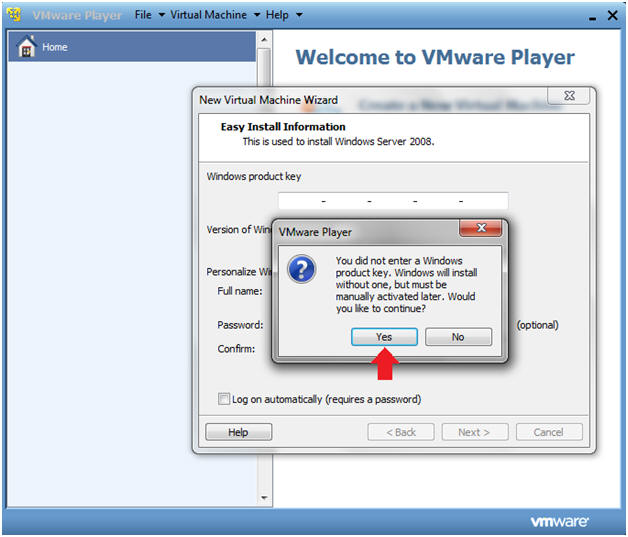This screenshot has height=537, width=628.
Task: Click the vmware logo in footer
Action: tap(559, 522)
